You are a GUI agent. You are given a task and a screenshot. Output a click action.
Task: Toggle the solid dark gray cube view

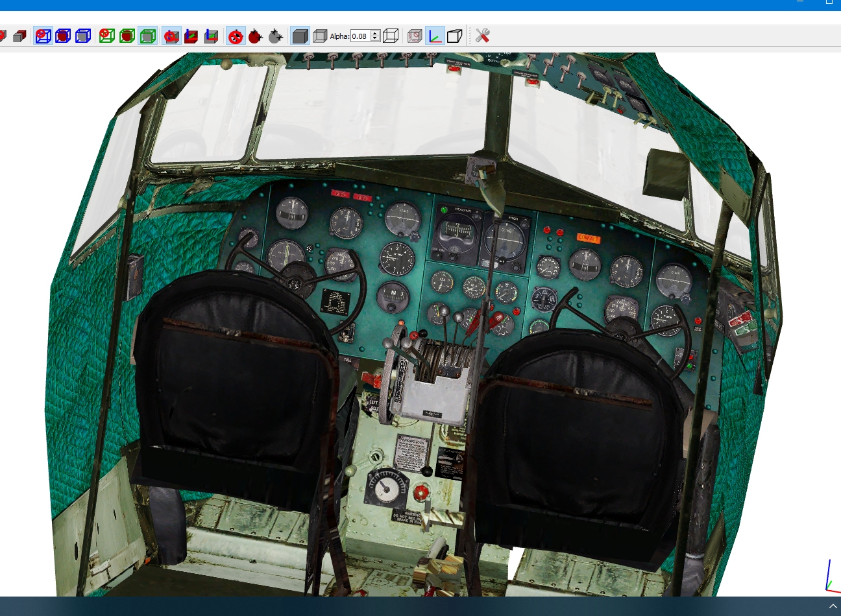(300, 36)
